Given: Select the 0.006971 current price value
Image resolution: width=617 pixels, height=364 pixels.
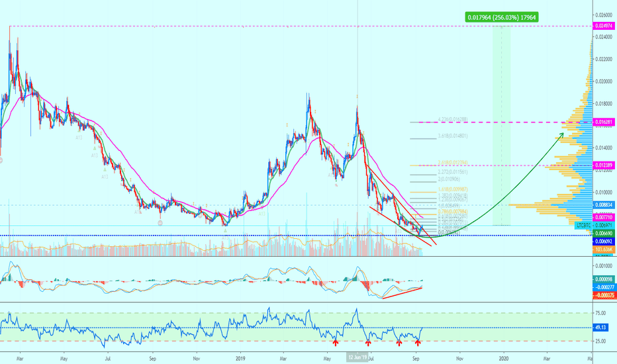Looking at the screenshot, I should (x=604, y=226).
